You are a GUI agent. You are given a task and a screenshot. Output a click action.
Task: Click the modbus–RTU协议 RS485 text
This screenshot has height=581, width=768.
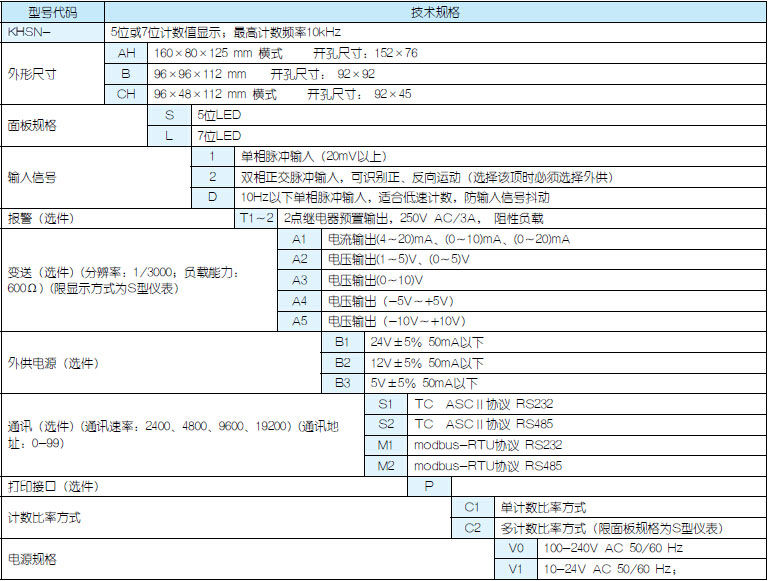(x=488, y=465)
